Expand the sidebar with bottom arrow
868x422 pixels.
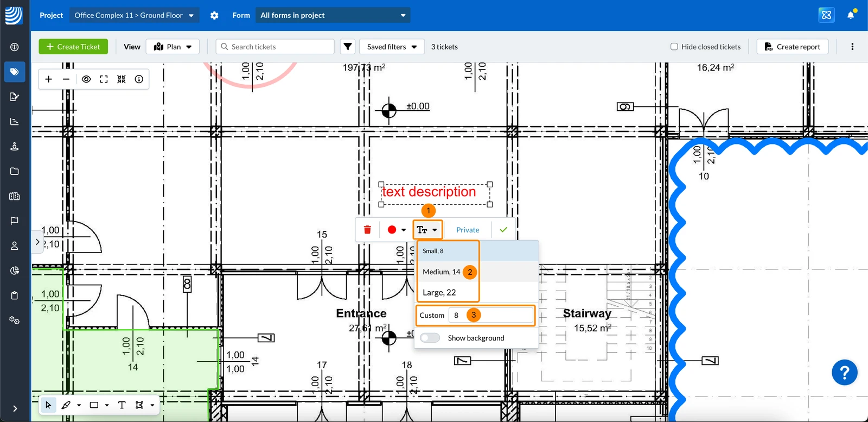pyautogui.click(x=15, y=408)
